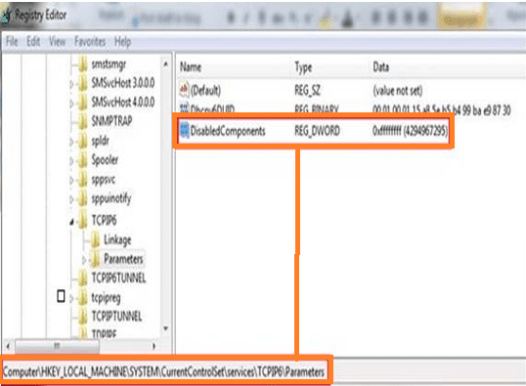Expand the sppsvc key
Image resolution: width=526 pixels, height=386 pixels.
click(x=71, y=180)
